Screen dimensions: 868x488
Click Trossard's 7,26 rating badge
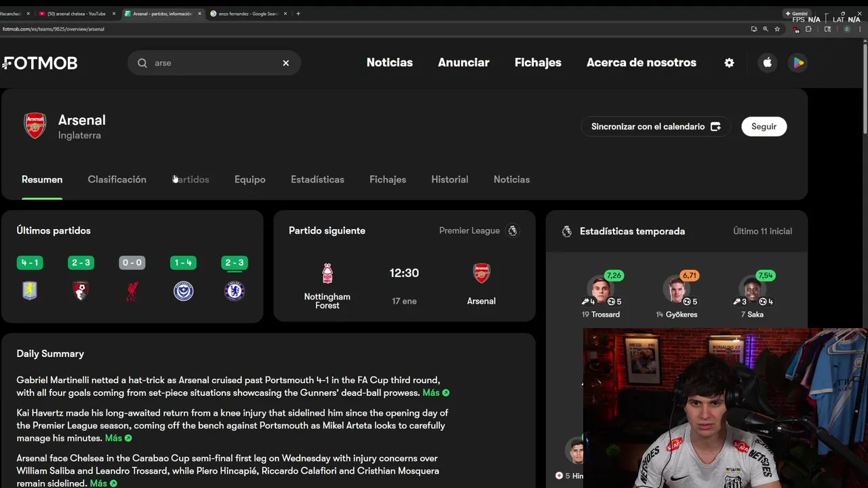pyautogui.click(x=614, y=276)
